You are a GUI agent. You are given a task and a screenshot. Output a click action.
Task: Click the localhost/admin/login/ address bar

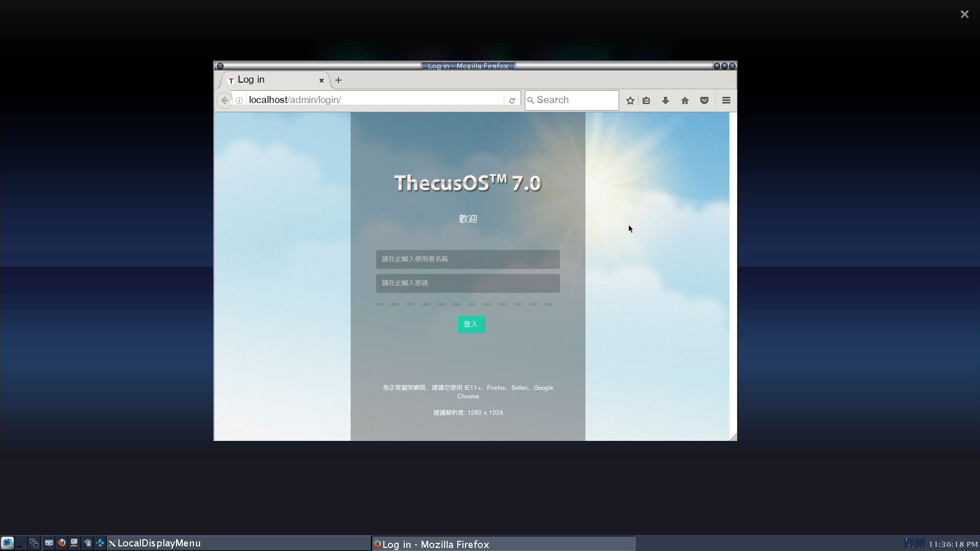click(375, 100)
